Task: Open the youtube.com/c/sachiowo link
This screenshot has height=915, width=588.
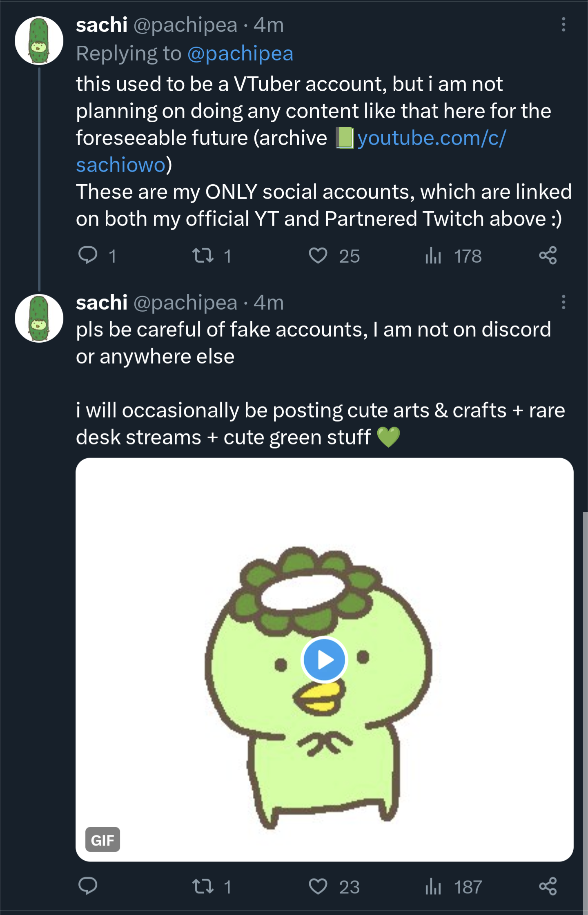Action: (291, 151)
